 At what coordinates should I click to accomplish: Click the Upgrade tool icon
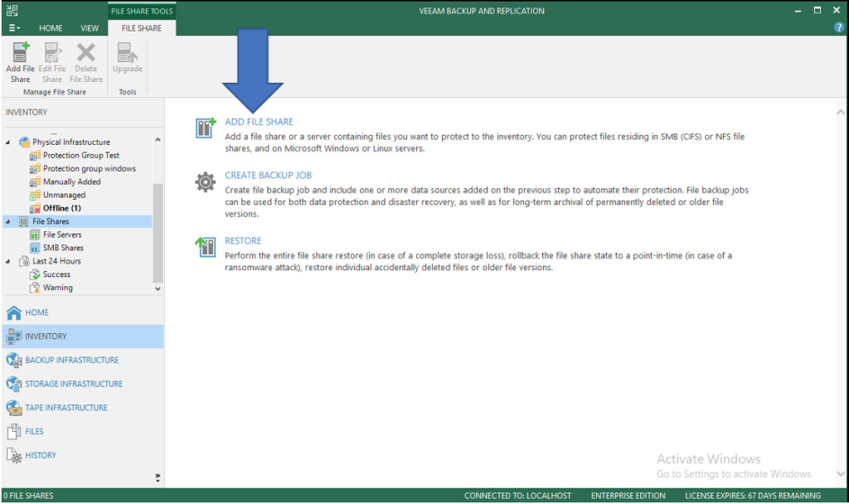(127, 52)
